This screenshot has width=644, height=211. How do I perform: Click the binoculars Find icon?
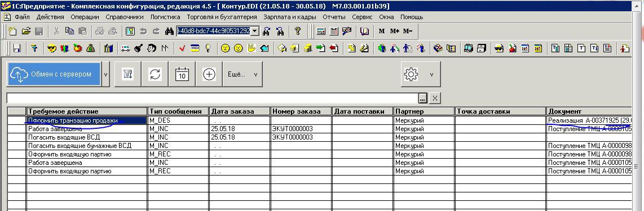coord(169,31)
